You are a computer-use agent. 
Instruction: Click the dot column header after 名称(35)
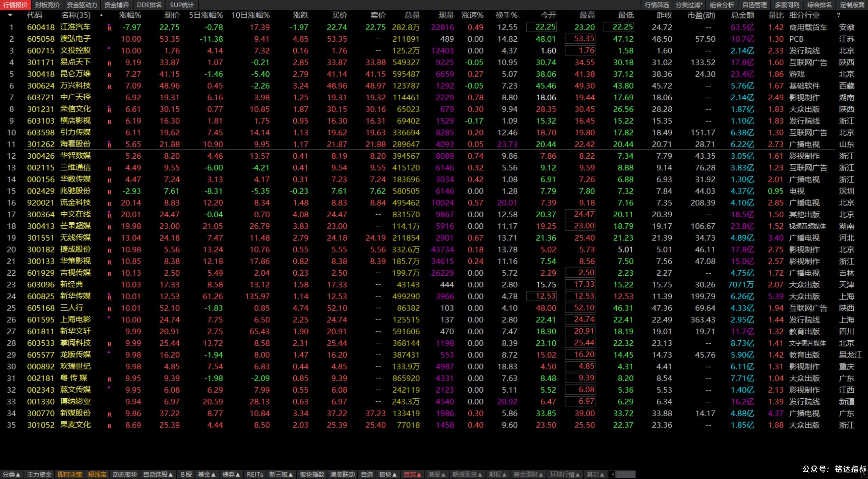(x=101, y=16)
